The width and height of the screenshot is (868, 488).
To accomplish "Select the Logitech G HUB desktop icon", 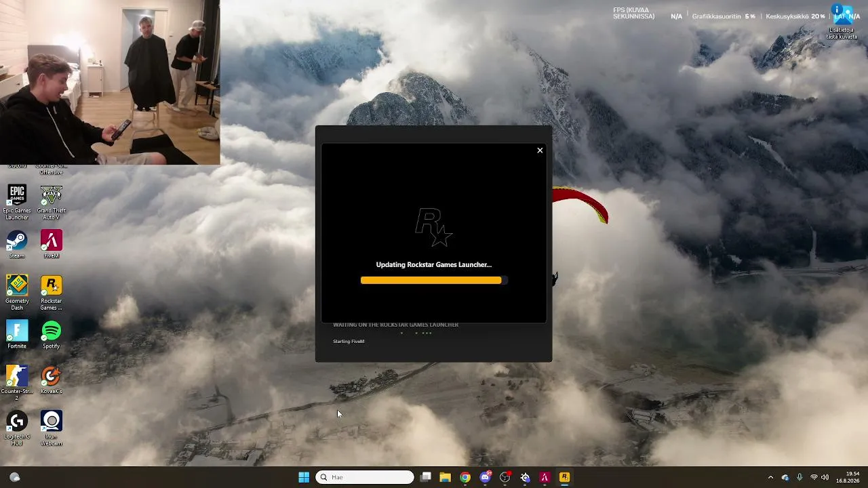I will [17, 428].
